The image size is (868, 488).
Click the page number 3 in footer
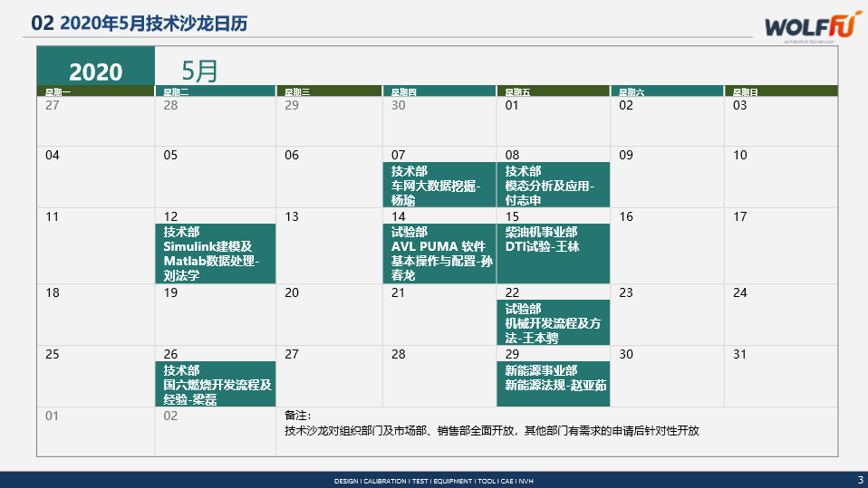point(860,479)
